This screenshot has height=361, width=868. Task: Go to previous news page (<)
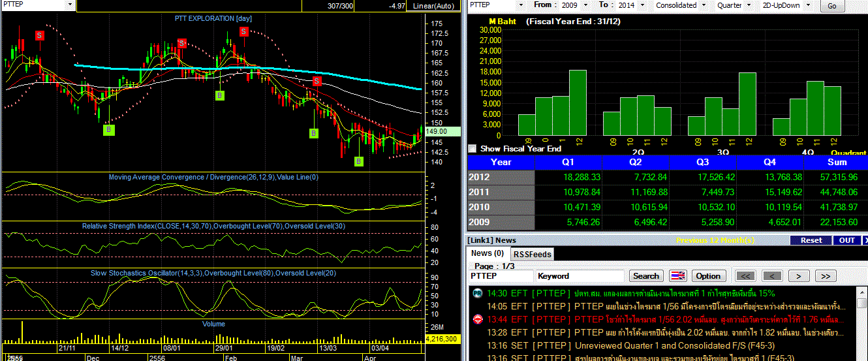coord(772,276)
